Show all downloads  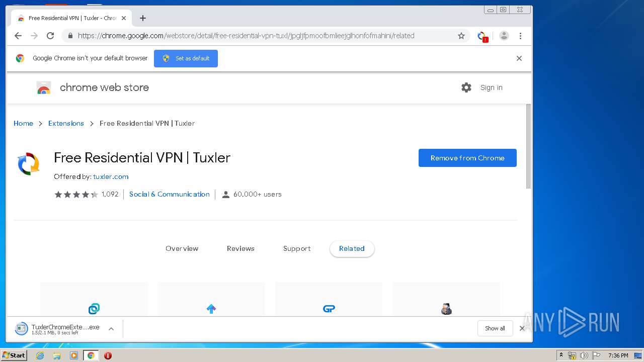coord(495,328)
